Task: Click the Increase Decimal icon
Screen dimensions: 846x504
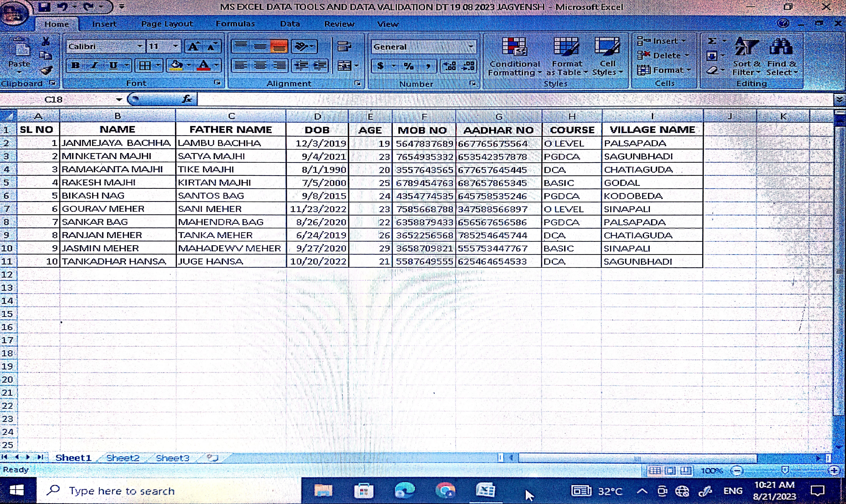Action: 450,65
